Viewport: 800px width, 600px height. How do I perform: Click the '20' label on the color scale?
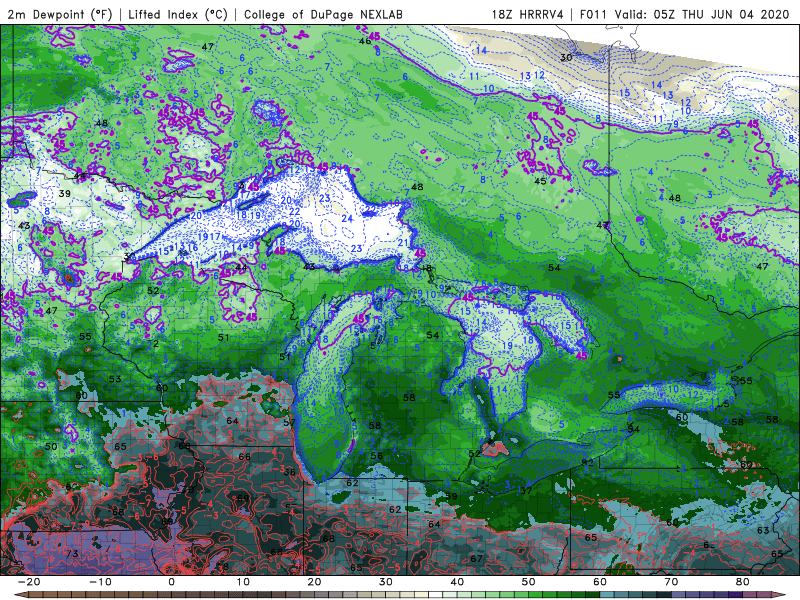pos(314,582)
